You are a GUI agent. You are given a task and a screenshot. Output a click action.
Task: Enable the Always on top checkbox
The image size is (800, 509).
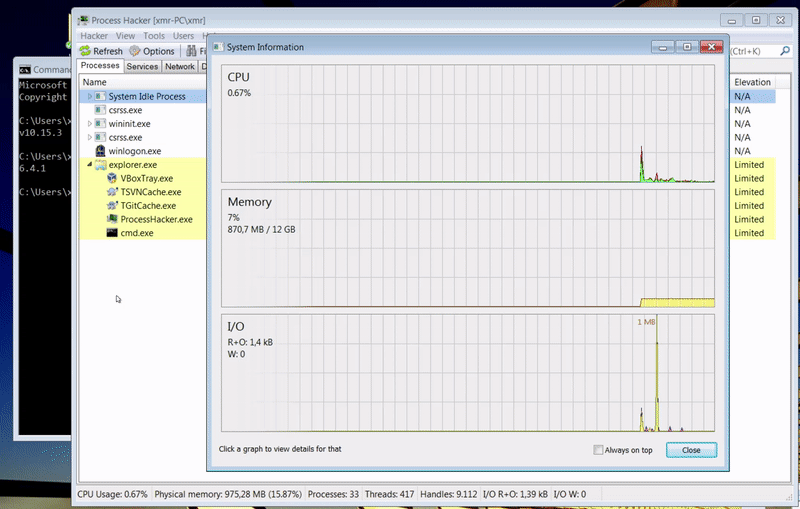point(598,450)
